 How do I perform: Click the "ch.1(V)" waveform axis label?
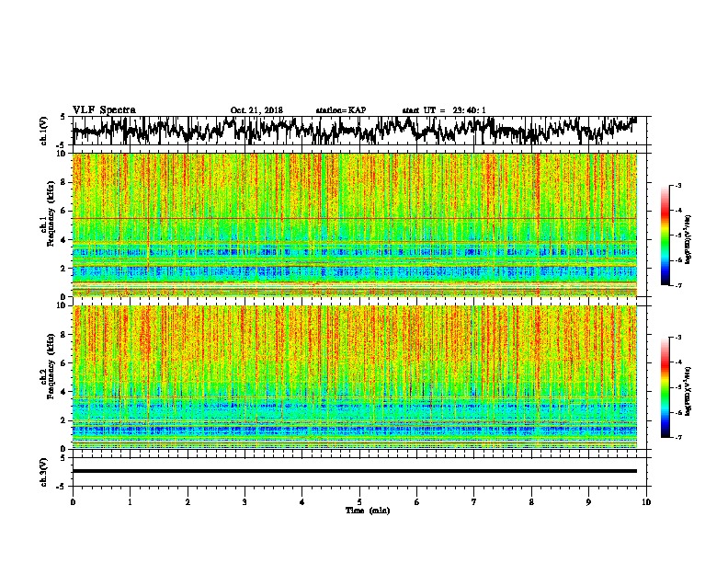44,131
